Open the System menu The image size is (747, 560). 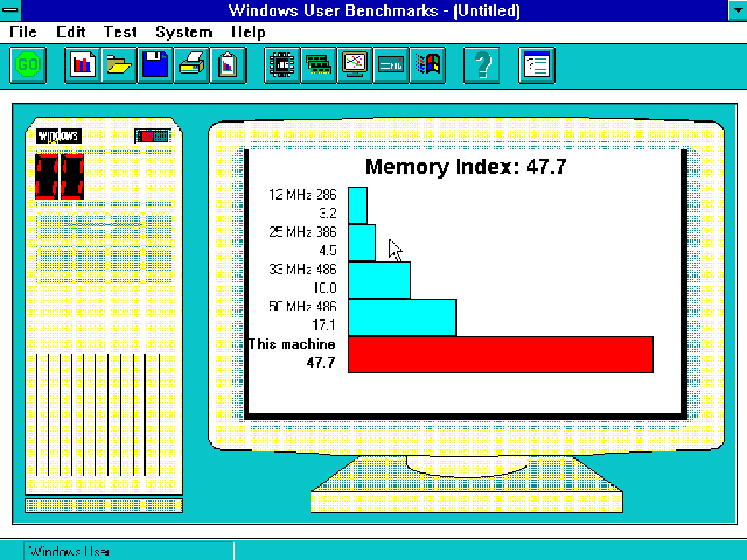[183, 32]
